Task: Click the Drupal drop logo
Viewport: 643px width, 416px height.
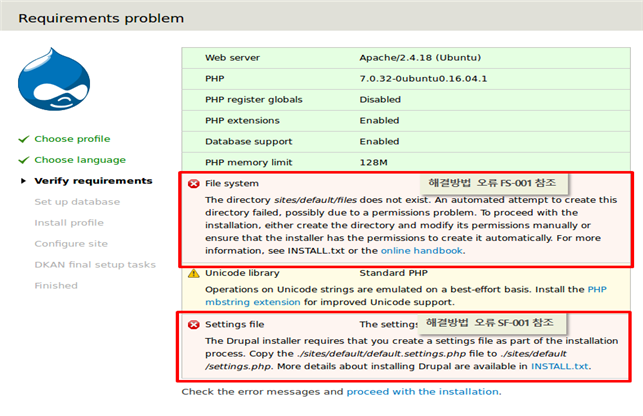Action: pyautogui.click(x=54, y=79)
